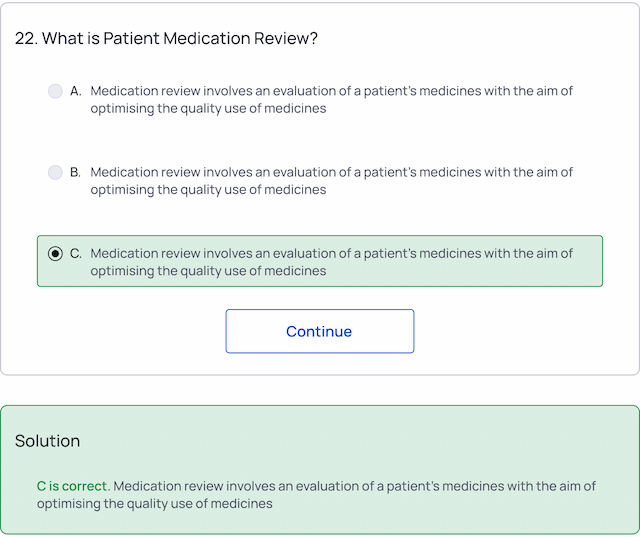
Task: Click the selected radio button for option C
Action: pos(55,254)
